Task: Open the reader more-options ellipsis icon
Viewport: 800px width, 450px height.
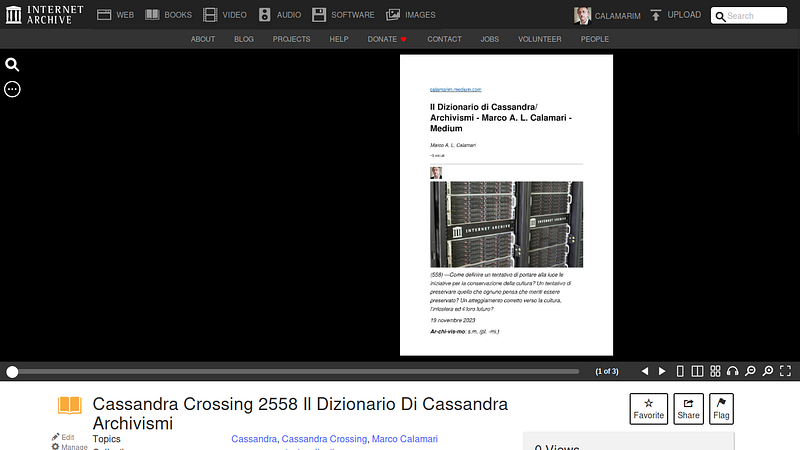Action: coord(12,89)
